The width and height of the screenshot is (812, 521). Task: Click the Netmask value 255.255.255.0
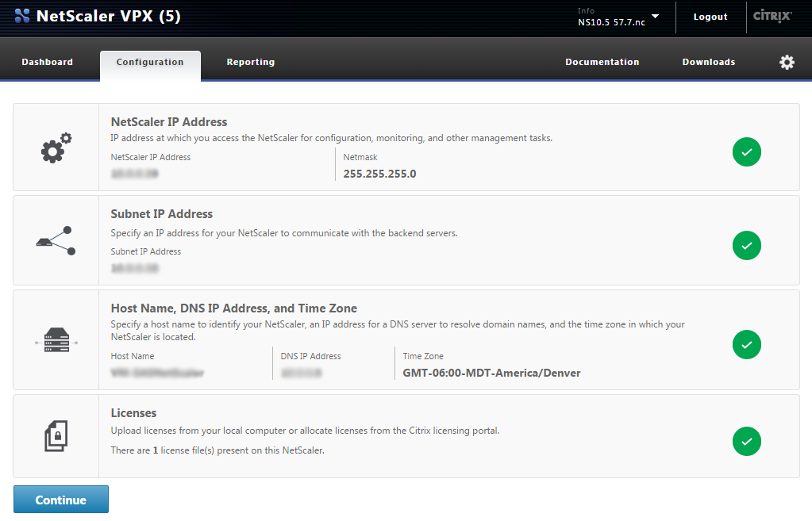[379, 174]
